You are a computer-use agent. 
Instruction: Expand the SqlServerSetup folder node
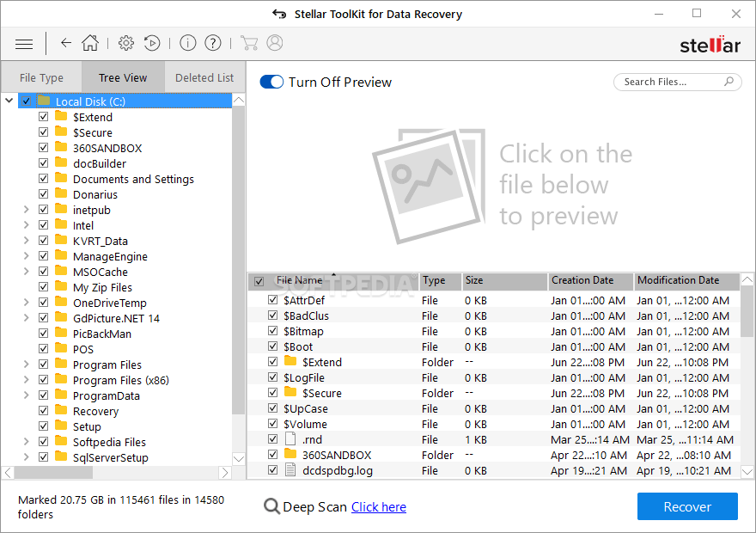[x=26, y=456]
